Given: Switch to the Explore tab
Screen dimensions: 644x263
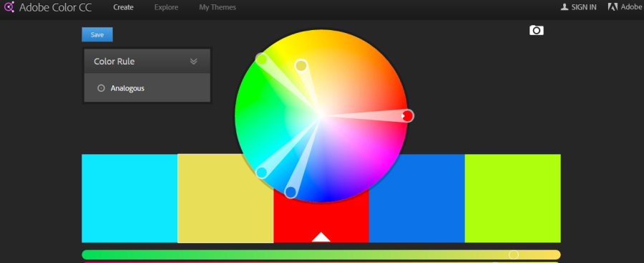Looking at the screenshot, I should coord(166,7).
